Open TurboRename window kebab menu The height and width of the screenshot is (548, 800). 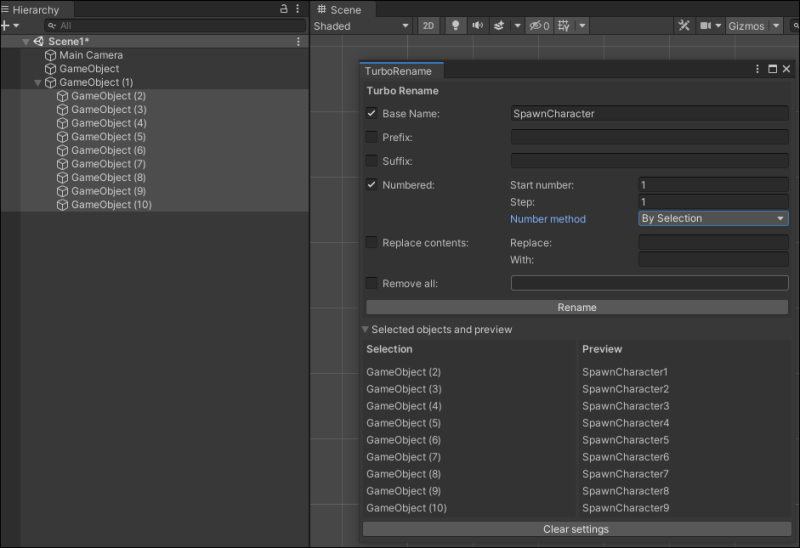click(757, 69)
